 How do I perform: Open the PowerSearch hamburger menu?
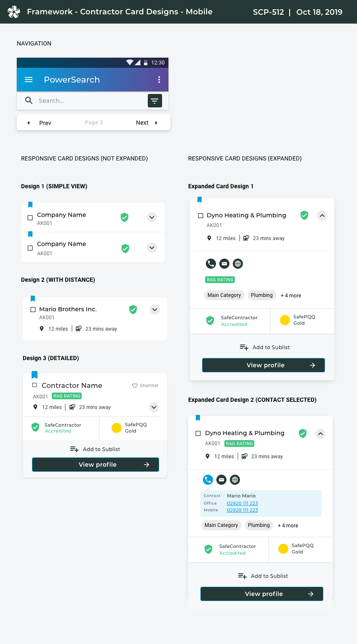coord(29,80)
